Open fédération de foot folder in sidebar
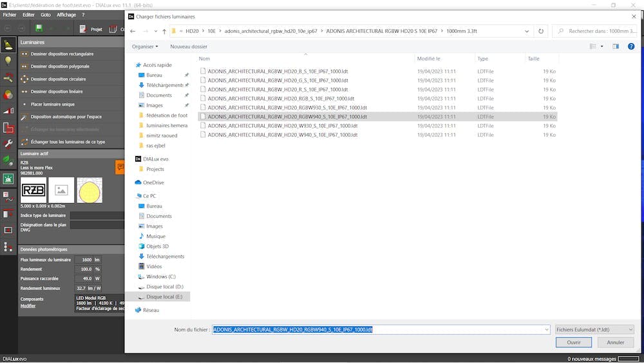 click(x=163, y=115)
